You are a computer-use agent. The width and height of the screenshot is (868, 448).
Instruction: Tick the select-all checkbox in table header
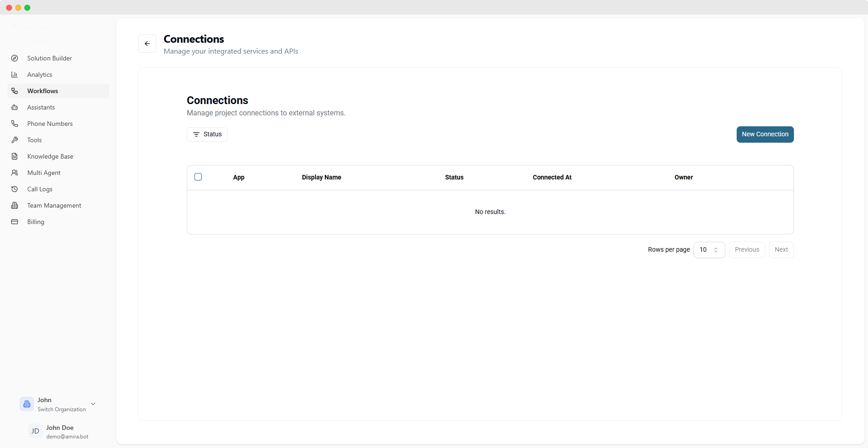(x=198, y=177)
